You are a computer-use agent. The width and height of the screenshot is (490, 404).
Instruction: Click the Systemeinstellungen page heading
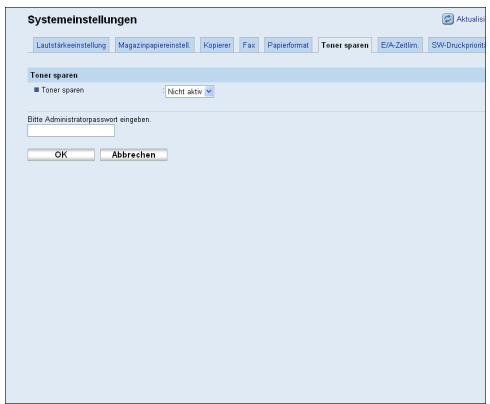coord(82,20)
